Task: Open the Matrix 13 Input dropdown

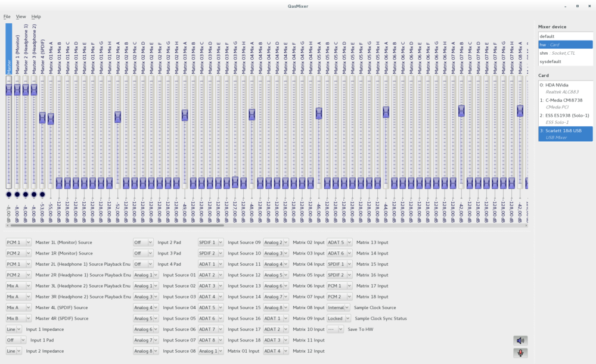Action: (340, 242)
